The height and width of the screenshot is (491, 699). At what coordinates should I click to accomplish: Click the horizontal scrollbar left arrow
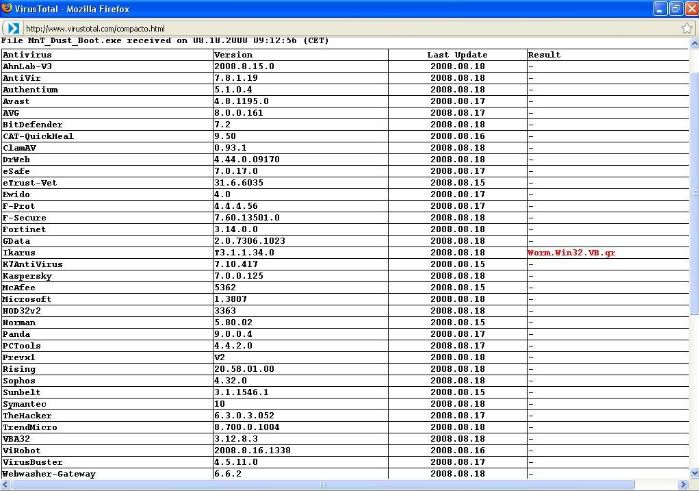(x=4, y=484)
